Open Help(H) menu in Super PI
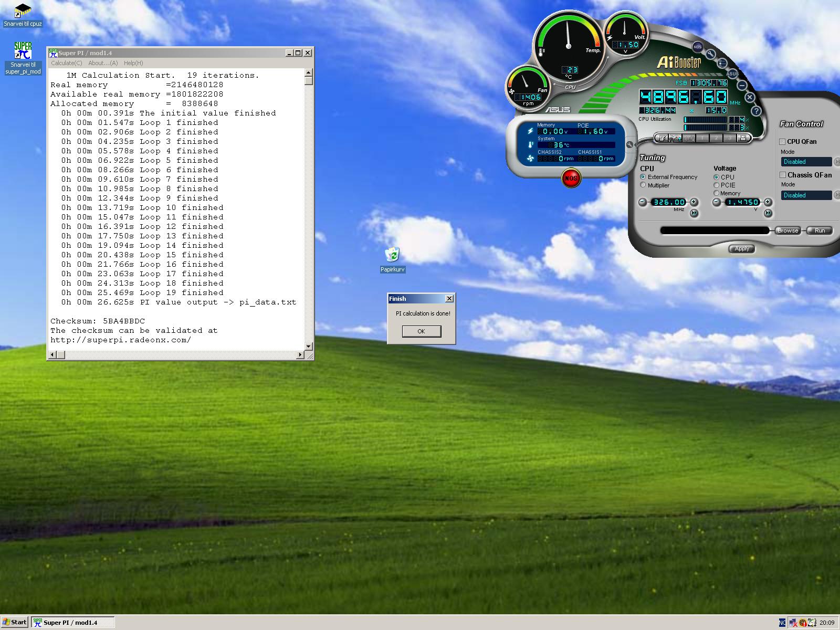The height and width of the screenshot is (630, 840). click(133, 63)
